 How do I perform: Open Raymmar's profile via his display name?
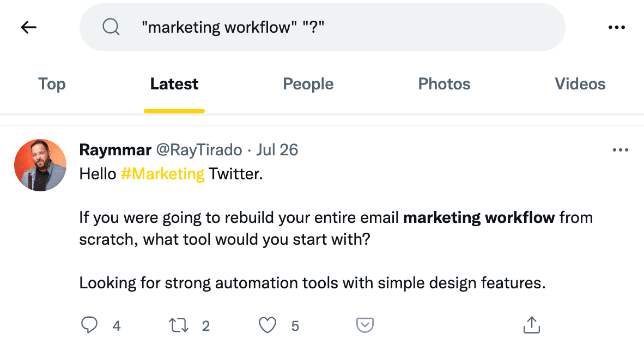(x=115, y=149)
